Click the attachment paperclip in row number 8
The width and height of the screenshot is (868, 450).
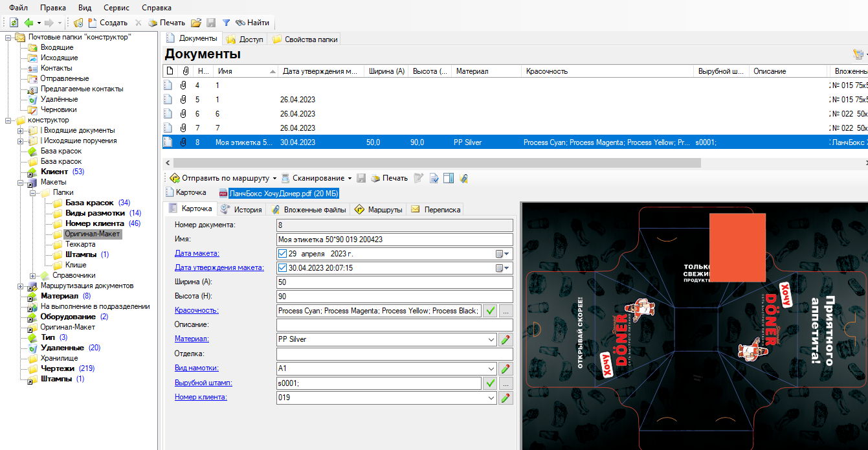(183, 142)
